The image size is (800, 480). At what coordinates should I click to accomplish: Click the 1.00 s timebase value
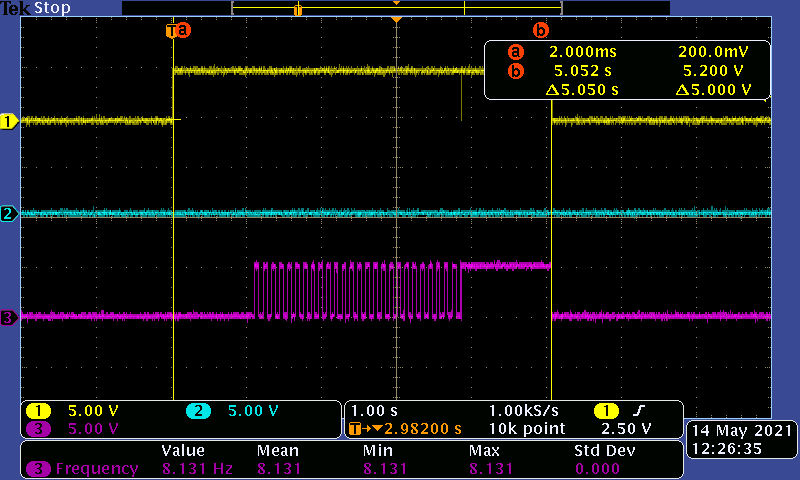[x=374, y=411]
